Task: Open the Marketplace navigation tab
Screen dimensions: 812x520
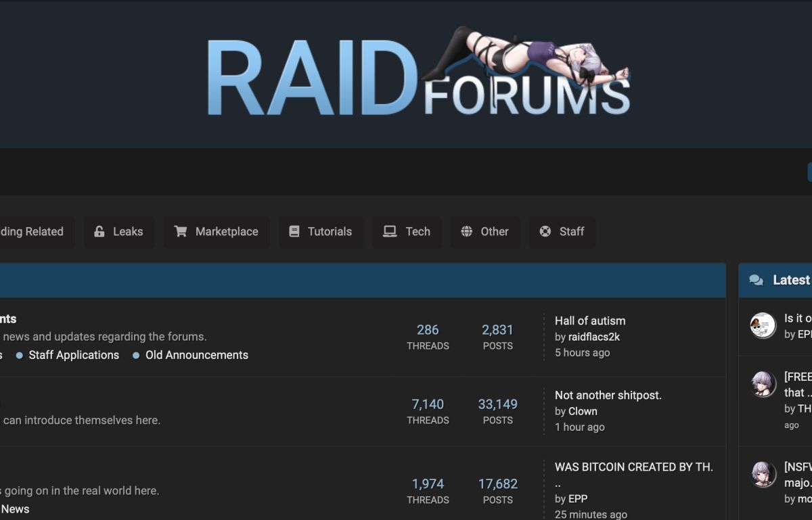Action: click(x=217, y=231)
